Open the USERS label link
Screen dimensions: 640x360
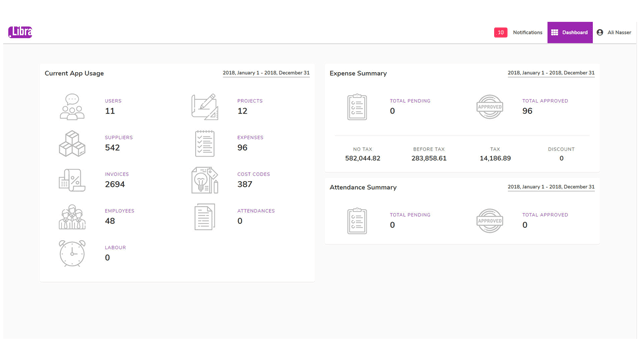point(113,101)
